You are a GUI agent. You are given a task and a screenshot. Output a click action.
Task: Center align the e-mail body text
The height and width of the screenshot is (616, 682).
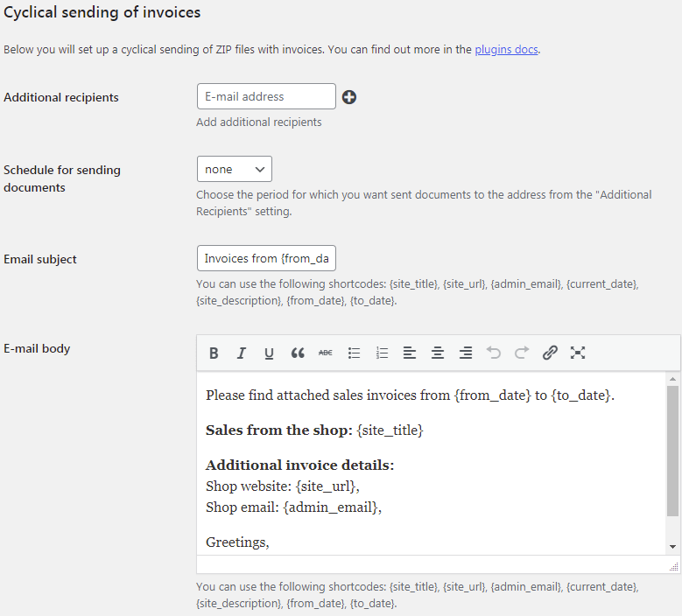438,353
